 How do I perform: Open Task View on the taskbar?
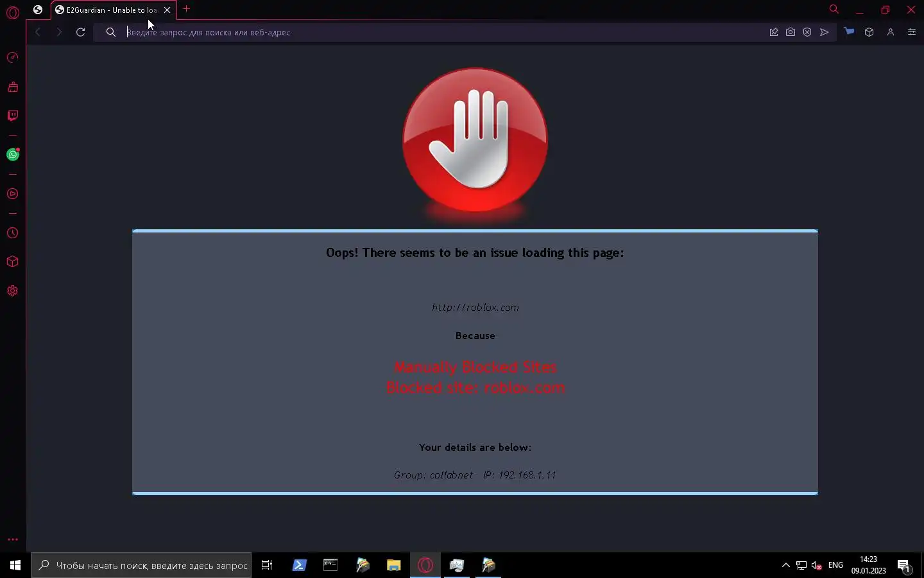coord(267,565)
